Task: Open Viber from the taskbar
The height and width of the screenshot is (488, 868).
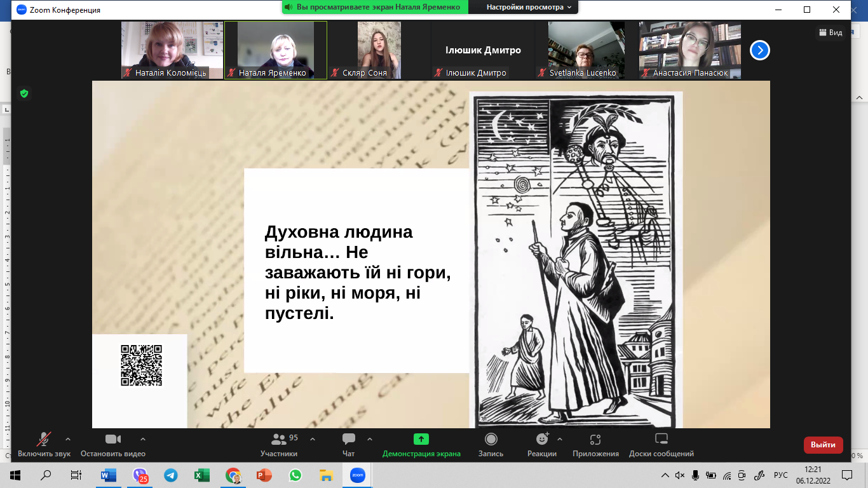Action: tap(140, 475)
